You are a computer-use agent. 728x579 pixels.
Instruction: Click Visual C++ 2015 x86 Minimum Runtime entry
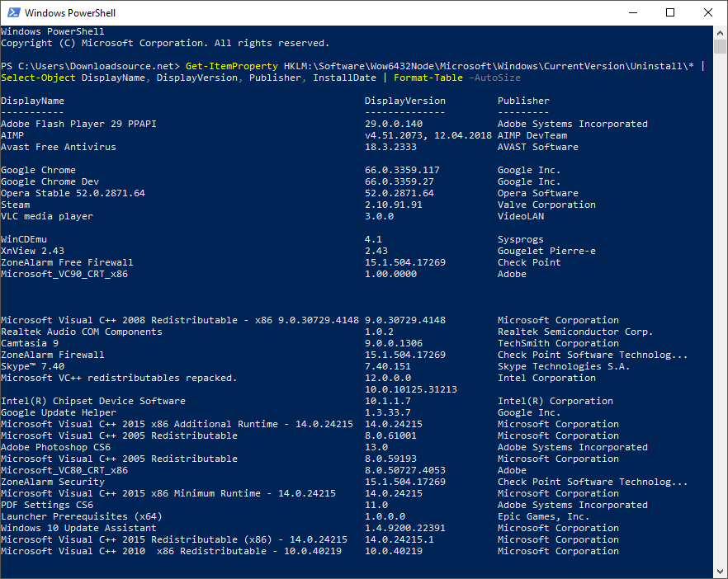click(168, 493)
